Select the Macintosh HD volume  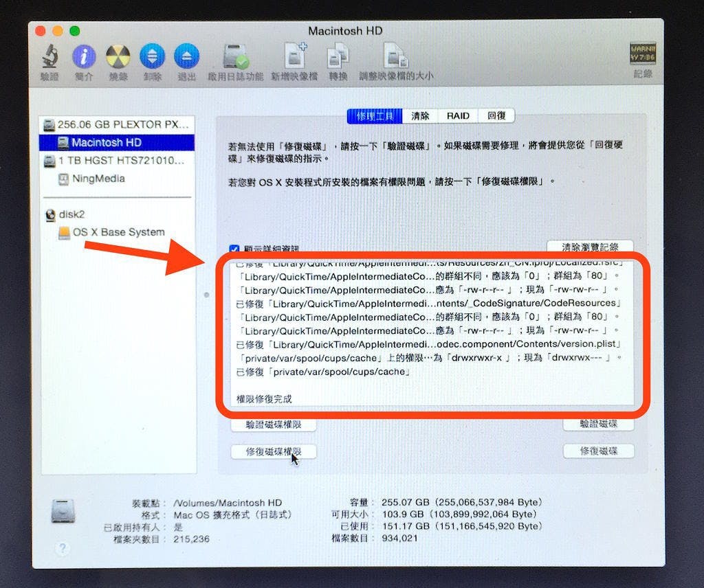click(117, 143)
